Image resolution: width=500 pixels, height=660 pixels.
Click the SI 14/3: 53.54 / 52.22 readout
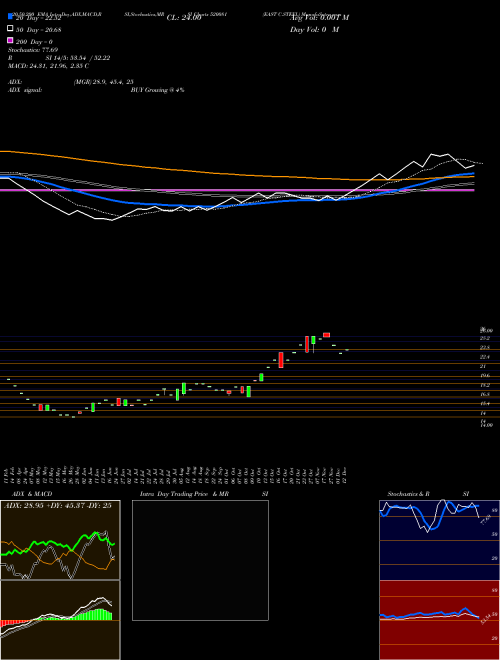click(78, 58)
